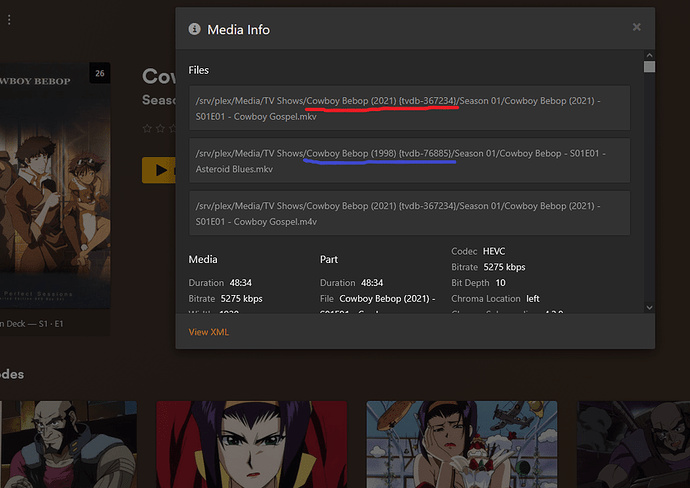Click the scrollbar up arrow in Media Info
This screenshot has width=690, height=488.
(x=649, y=55)
